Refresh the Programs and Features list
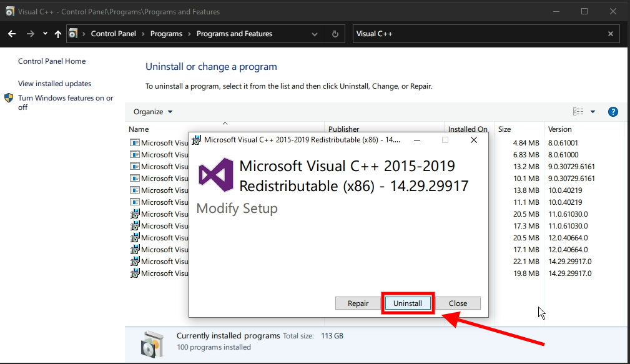The width and height of the screenshot is (630, 364). [x=335, y=34]
